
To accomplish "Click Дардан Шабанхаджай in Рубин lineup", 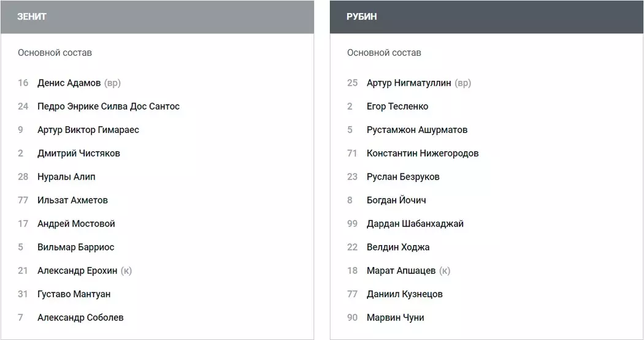I will (x=415, y=224).
